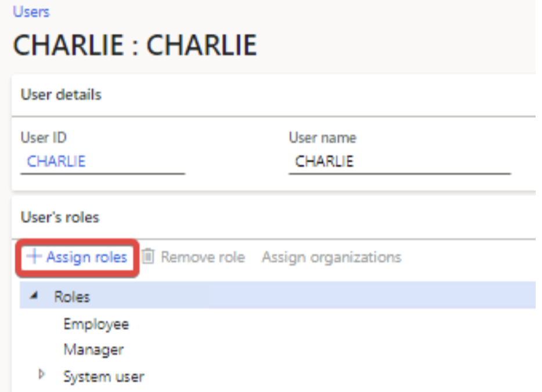542x392 pixels.
Task: Click the Assign roles button label
Action: click(x=86, y=257)
